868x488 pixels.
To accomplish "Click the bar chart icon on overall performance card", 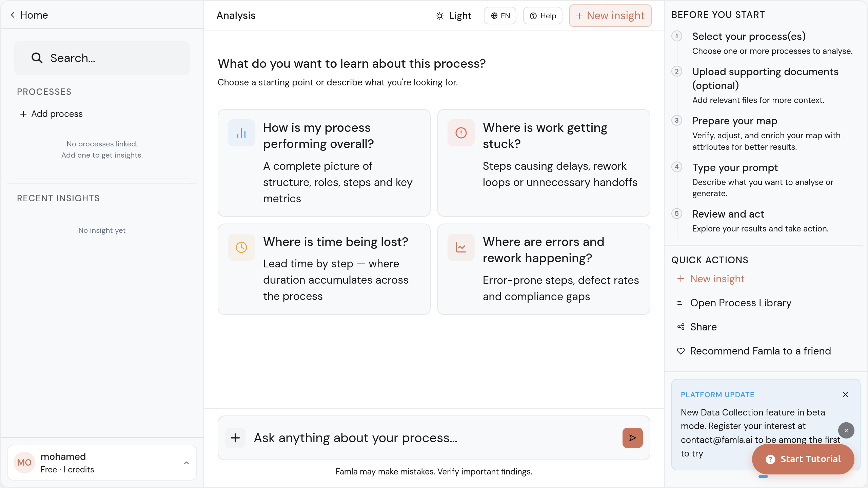I will coord(241,133).
